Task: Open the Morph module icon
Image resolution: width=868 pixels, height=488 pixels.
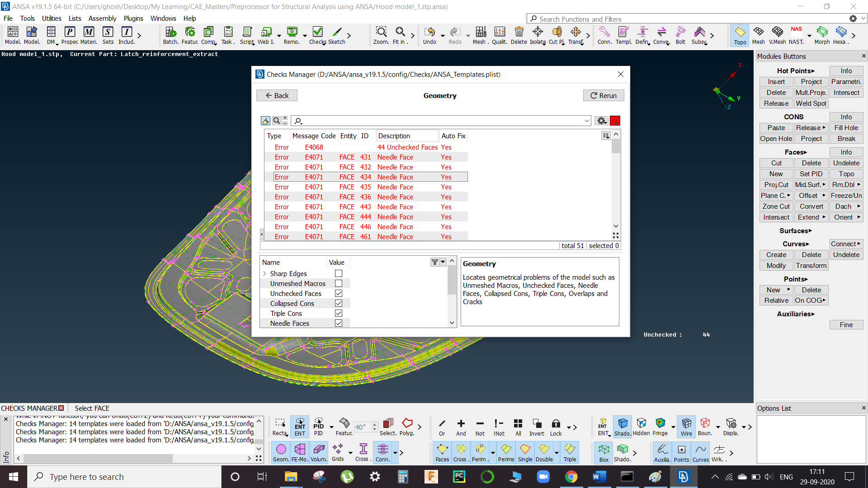Action: click(x=821, y=32)
